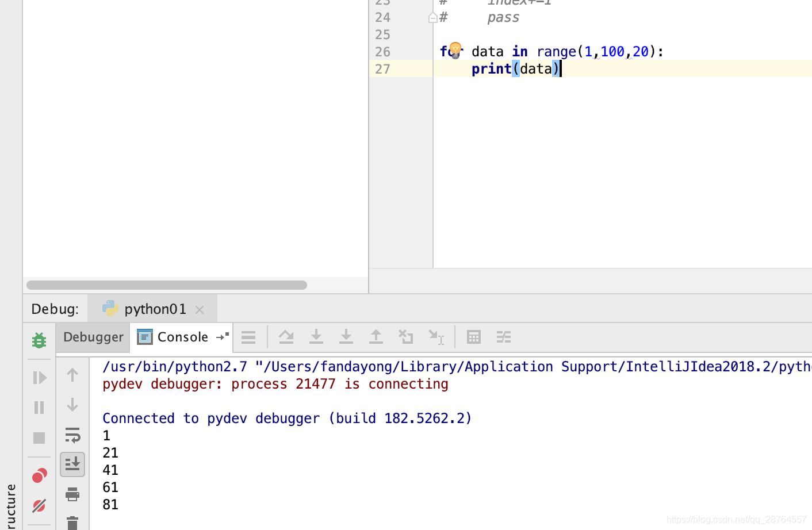This screenshot has height=530, width=812.
Task: Clear the console with trash icon
Action: [72, 523]
